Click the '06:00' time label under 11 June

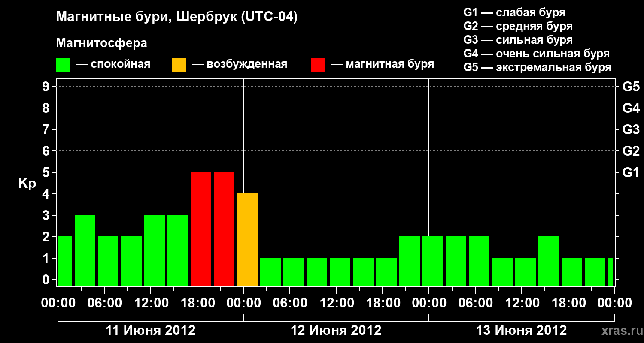tap(104, 303)
